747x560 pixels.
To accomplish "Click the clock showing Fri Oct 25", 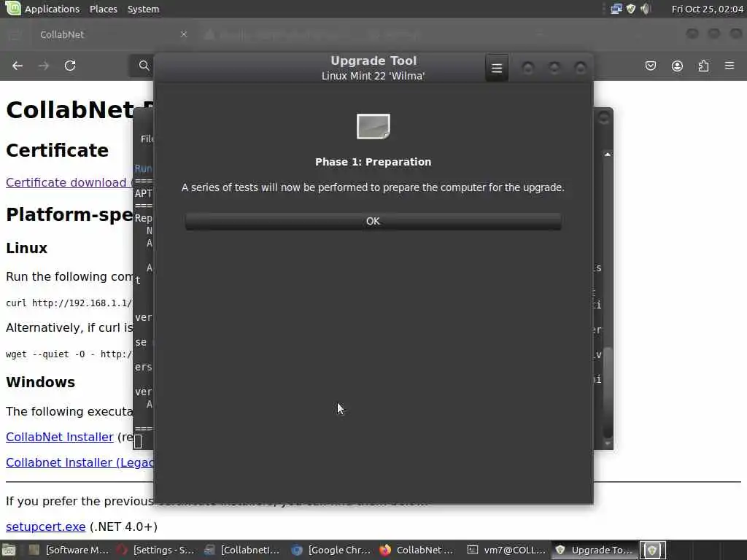I will coord(707,9).
